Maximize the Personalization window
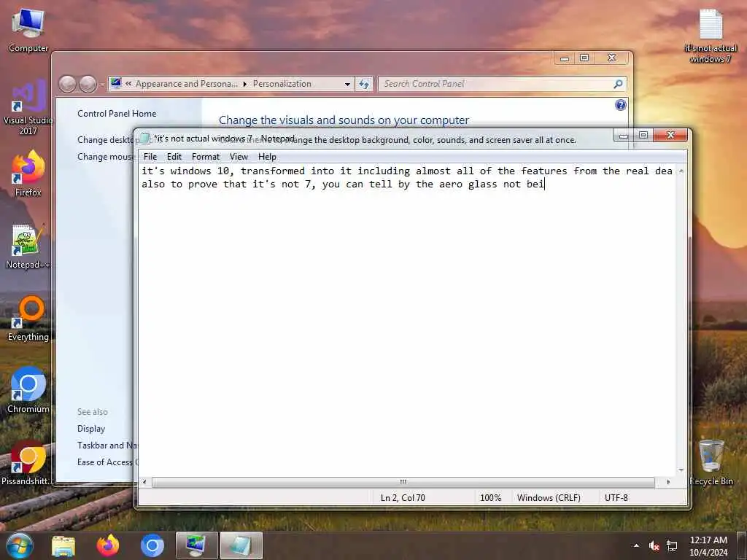Screen dimensions: 747x560 [x=584, y=58]
